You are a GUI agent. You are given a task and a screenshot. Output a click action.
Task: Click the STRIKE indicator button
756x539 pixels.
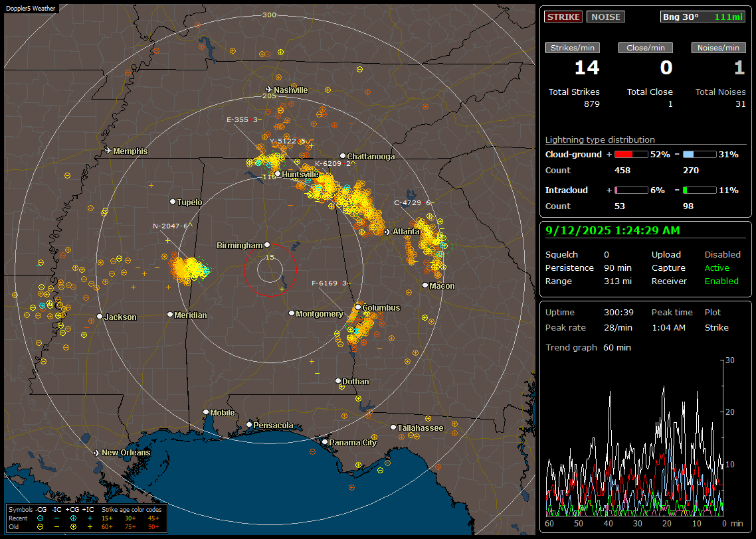(563, 17)
